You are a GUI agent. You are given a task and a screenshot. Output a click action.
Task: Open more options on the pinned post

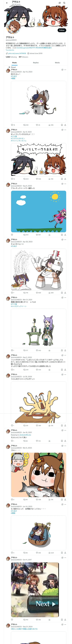[x=65, y=70]
